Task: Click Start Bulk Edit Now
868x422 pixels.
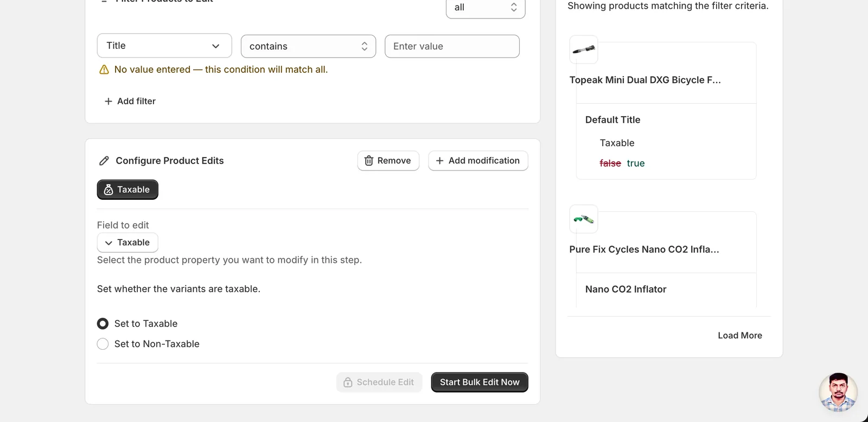Action: (x=480, y=382)
